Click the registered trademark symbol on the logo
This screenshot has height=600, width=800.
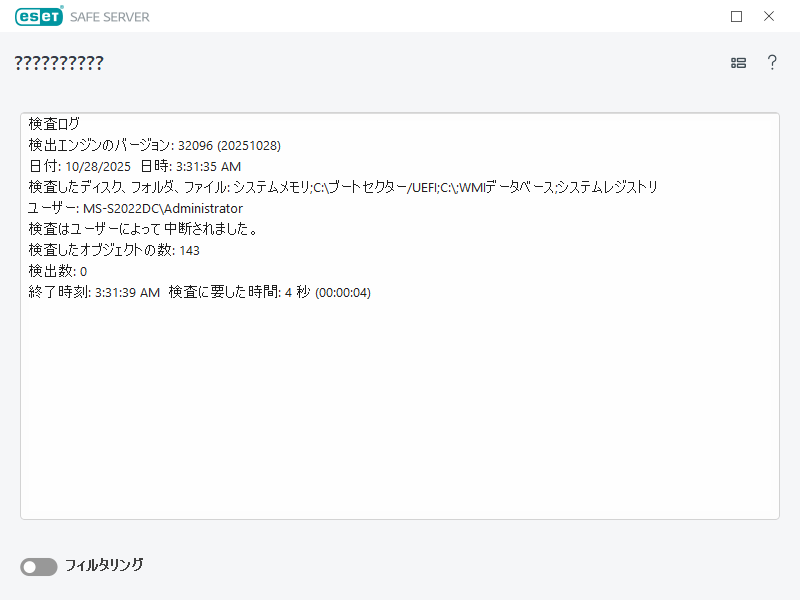[61, 9]
